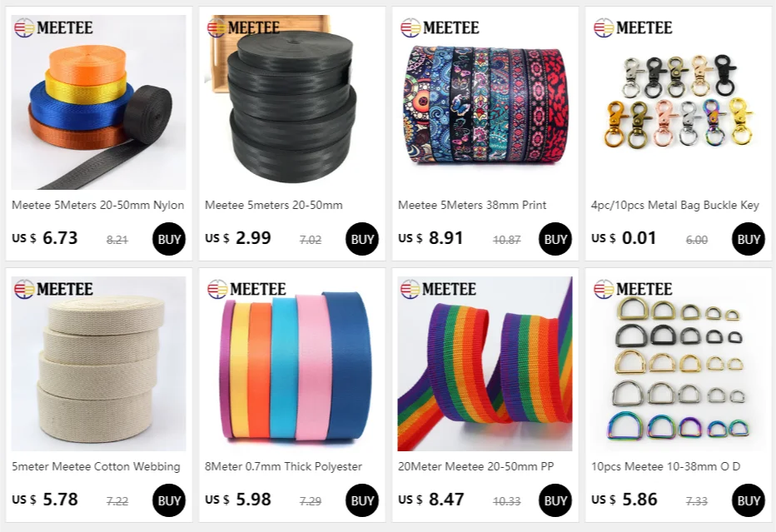776x532 pixels.
Task: Click BUY for the Cotton Webbing item
Action: point(169,500)
